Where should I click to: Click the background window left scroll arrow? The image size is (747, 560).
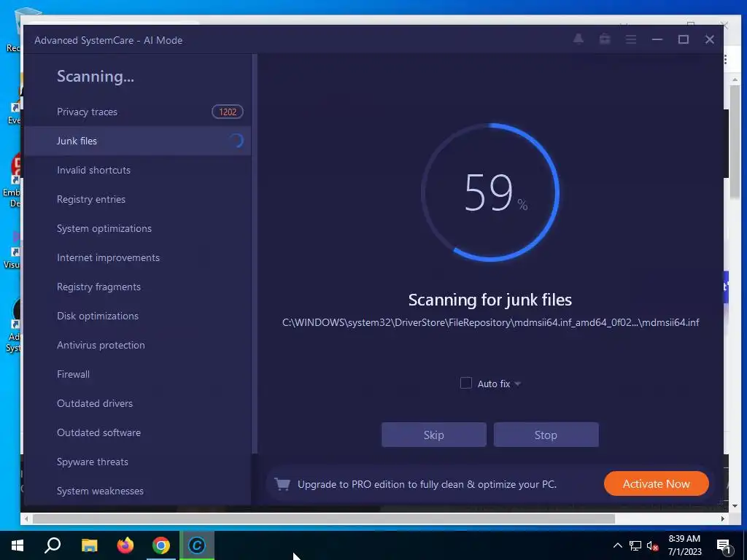pos(26,518)
